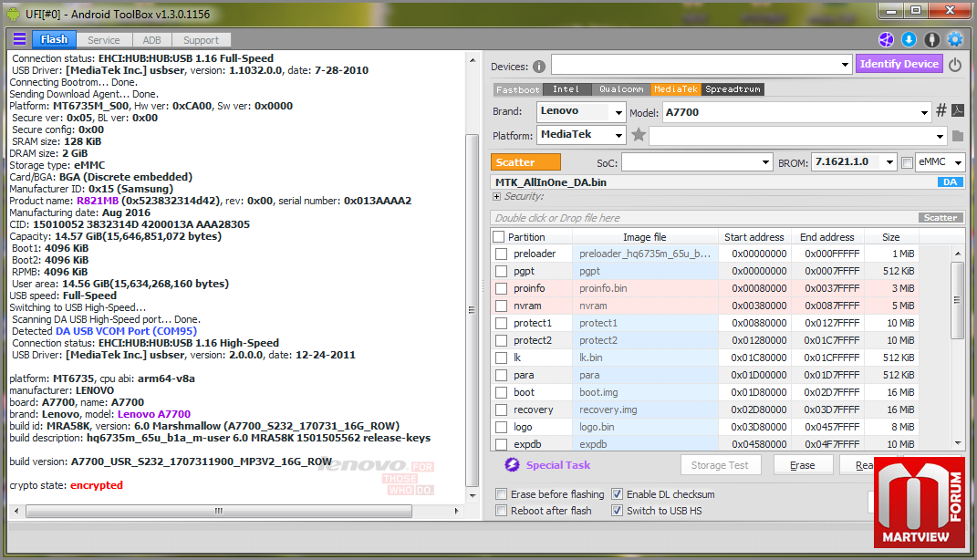The height and width of the screenshot is (560, 977).
Task: Check the proinfo partition checkbox
Action: pos(501,288)
